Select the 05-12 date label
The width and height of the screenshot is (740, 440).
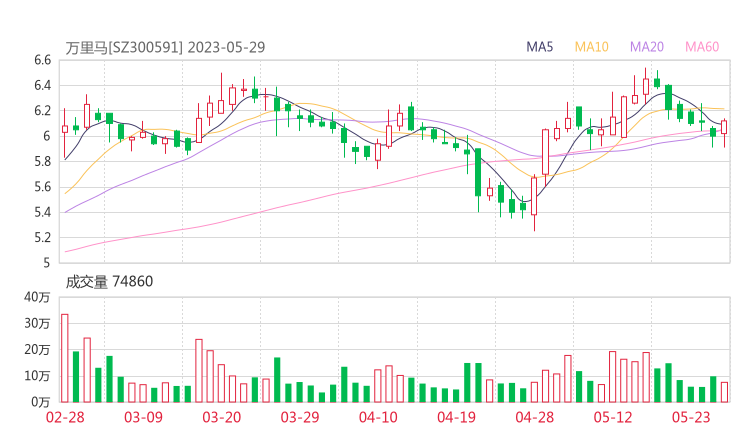[613, 418]
